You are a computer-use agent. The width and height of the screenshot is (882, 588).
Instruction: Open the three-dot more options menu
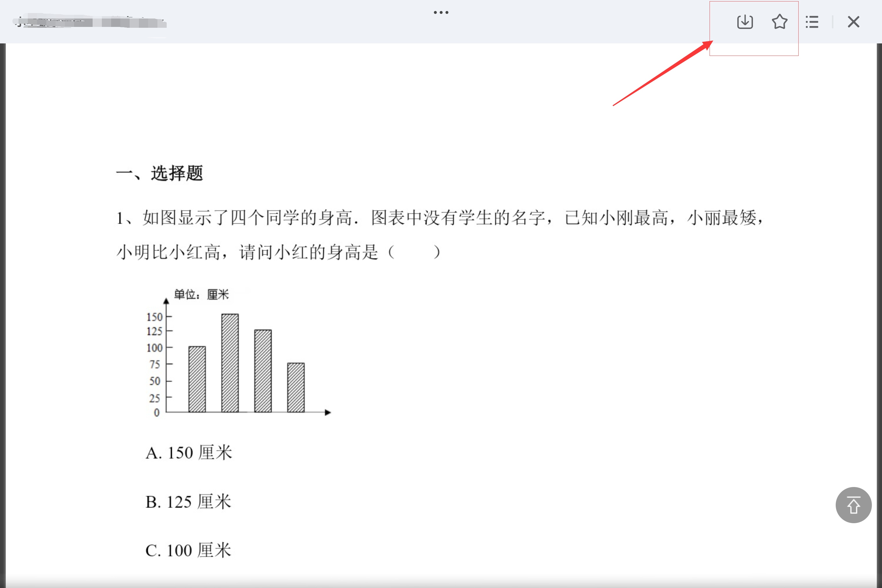[441, 12]
